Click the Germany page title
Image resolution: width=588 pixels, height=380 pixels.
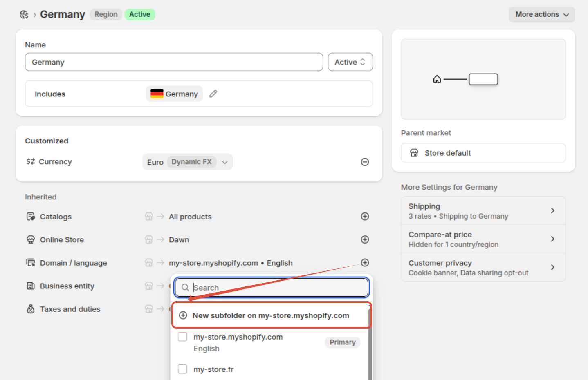point(63,14)
